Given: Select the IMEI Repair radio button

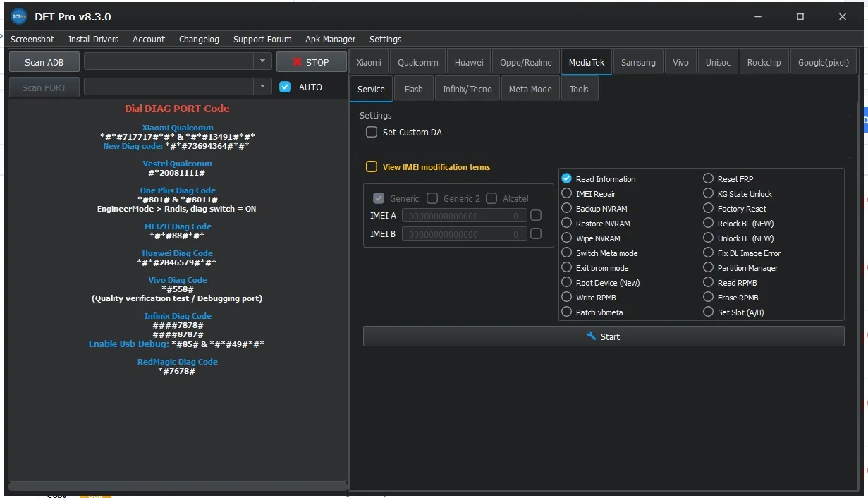Looking at the screenshot, I should (x=567, y=193).
